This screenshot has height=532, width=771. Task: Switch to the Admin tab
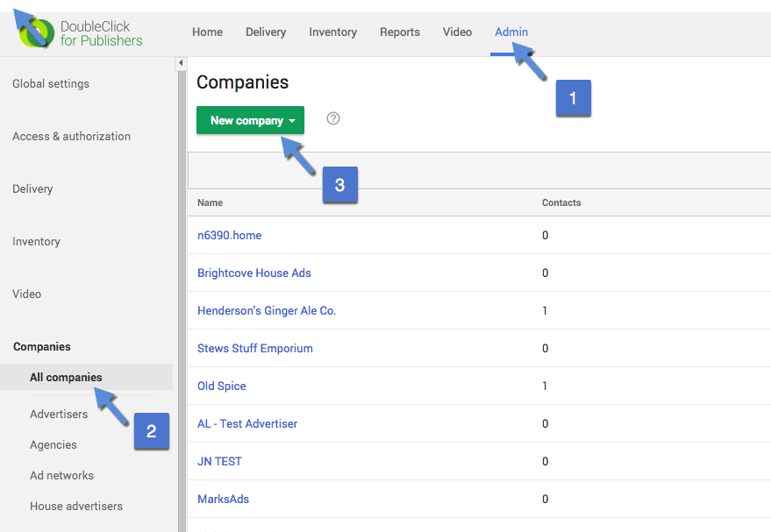510,32
